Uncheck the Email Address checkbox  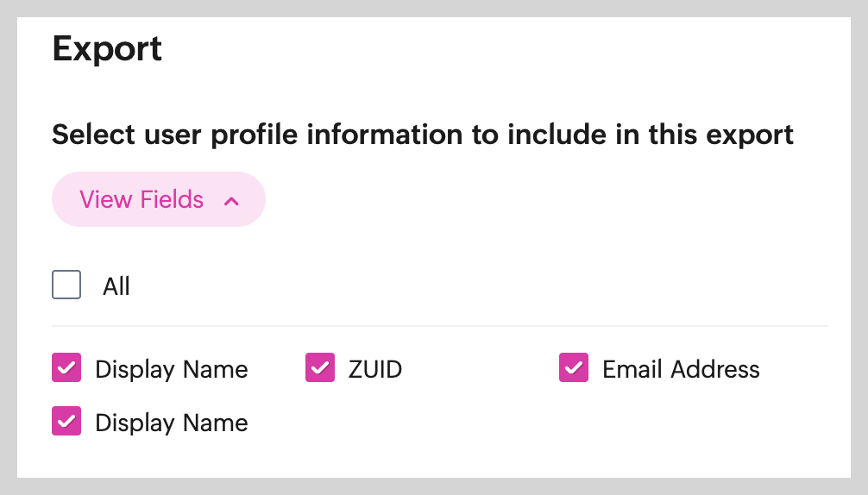574,368
